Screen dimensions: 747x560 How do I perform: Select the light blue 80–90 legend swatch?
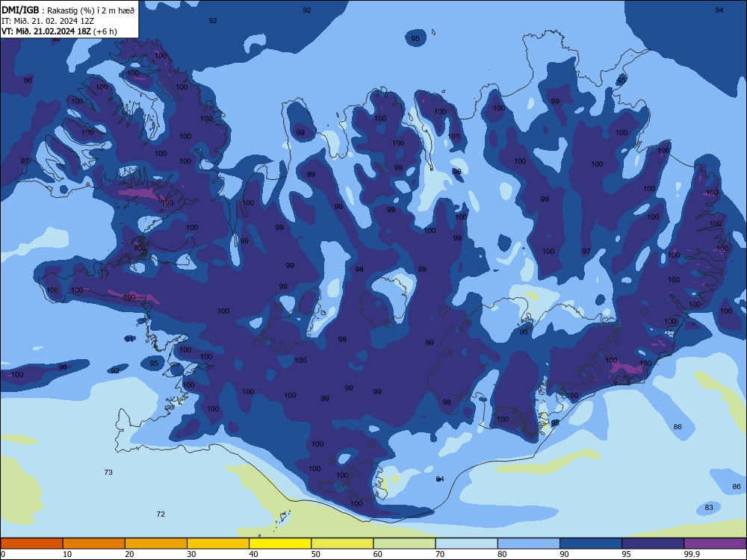click(529, 544)
